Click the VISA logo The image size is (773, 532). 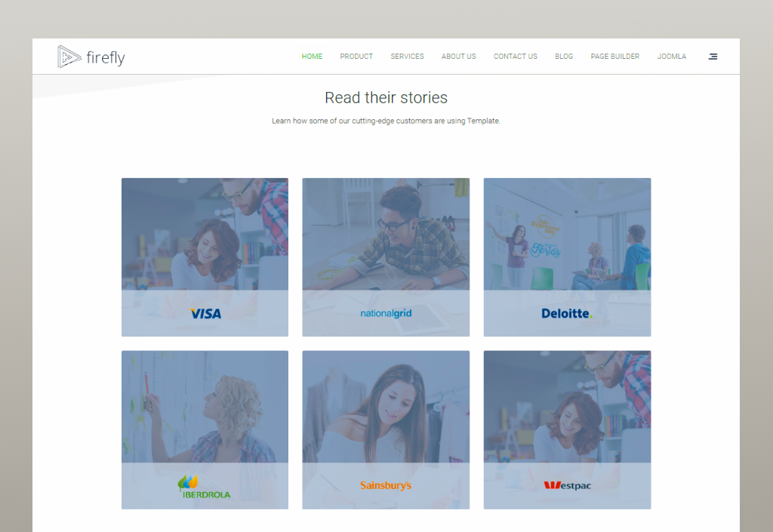pyautogui.click(x=205, y=314)
